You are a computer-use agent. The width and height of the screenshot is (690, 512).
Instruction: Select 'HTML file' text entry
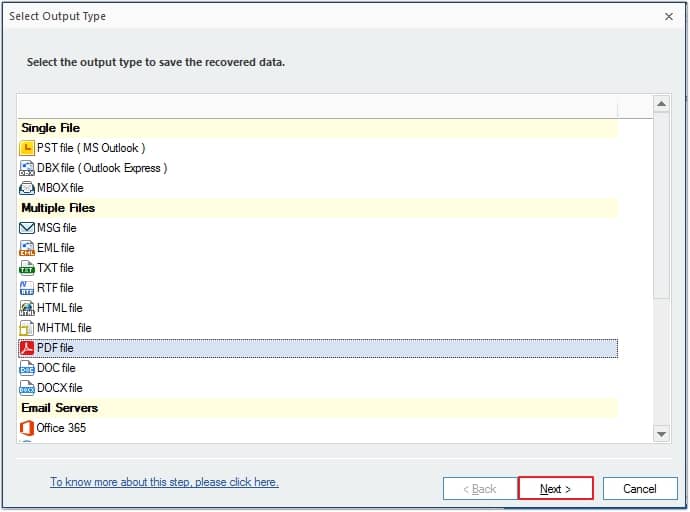(x=60, y=308)
